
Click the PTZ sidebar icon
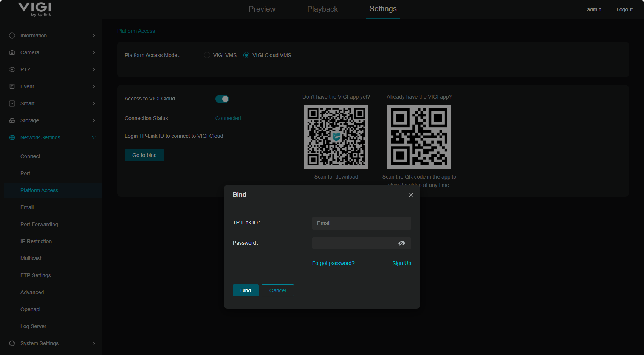[x=12, y=69]
